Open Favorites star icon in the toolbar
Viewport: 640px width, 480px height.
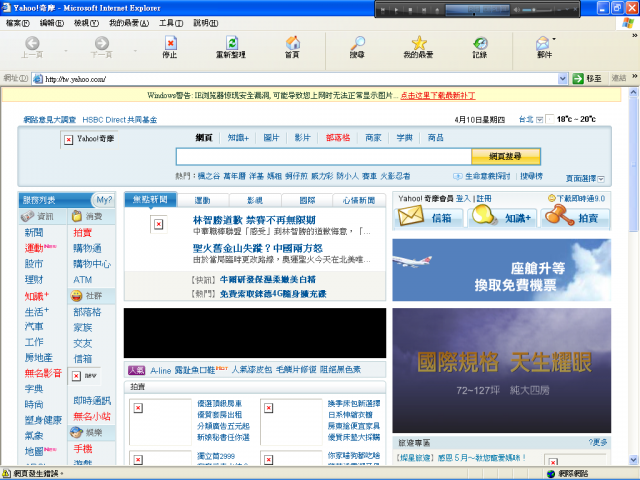click(x=419, y=42)
